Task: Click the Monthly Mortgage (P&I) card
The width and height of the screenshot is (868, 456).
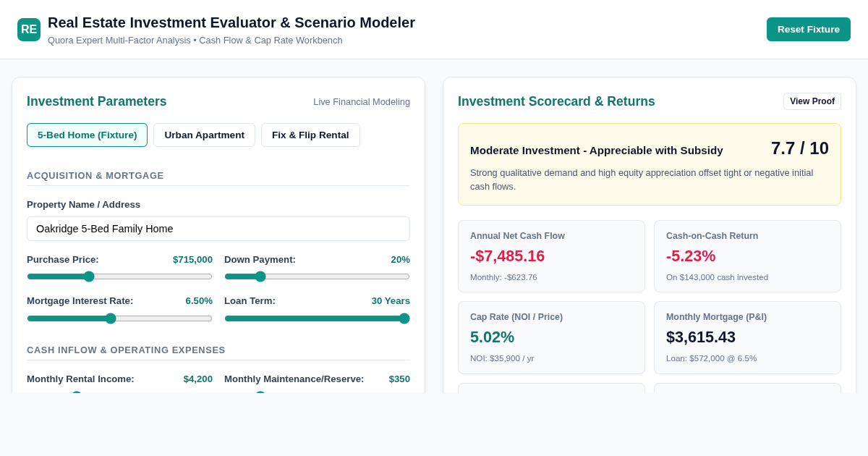Action: point(747,337)
